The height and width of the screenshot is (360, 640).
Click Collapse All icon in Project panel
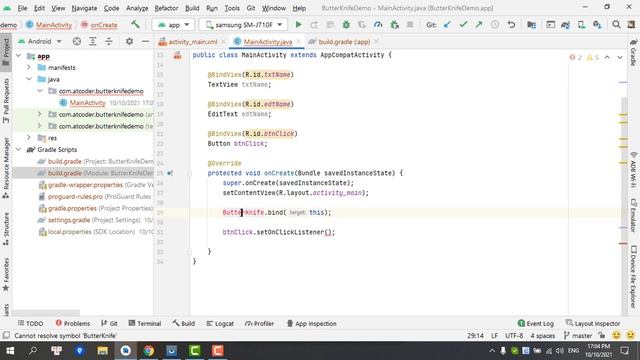(x=109, y=41)
